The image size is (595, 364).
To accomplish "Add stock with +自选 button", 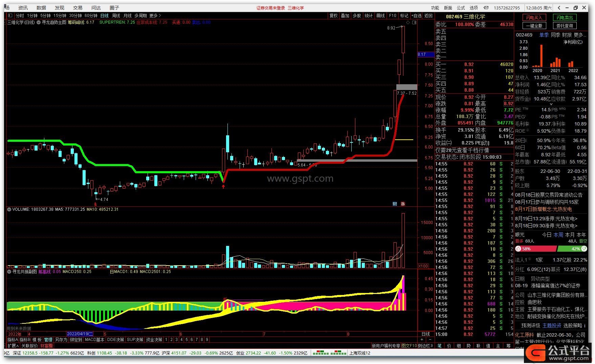I will [x=416, y=16].
